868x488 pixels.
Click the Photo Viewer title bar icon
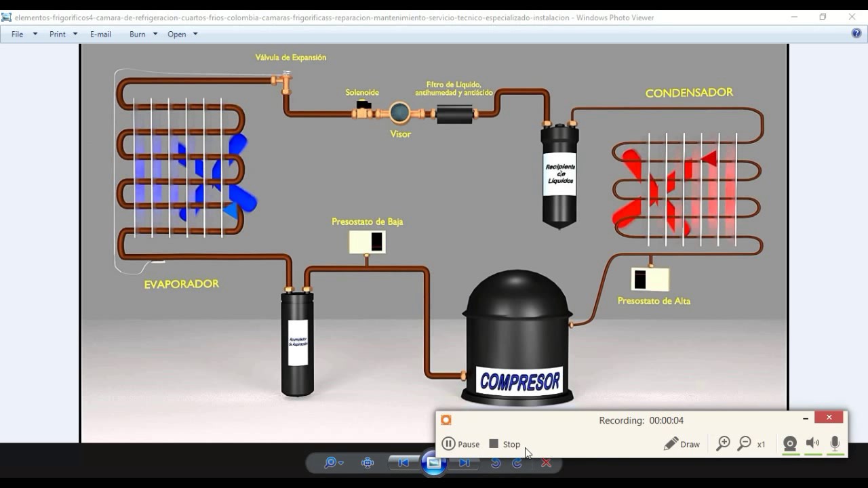coord(7,18)
